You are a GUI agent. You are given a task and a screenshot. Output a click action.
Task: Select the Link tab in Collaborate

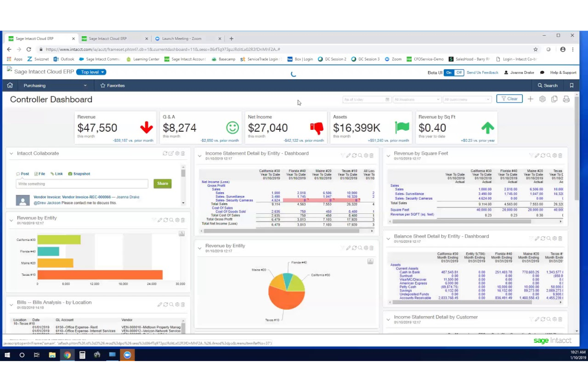(56, 174)
